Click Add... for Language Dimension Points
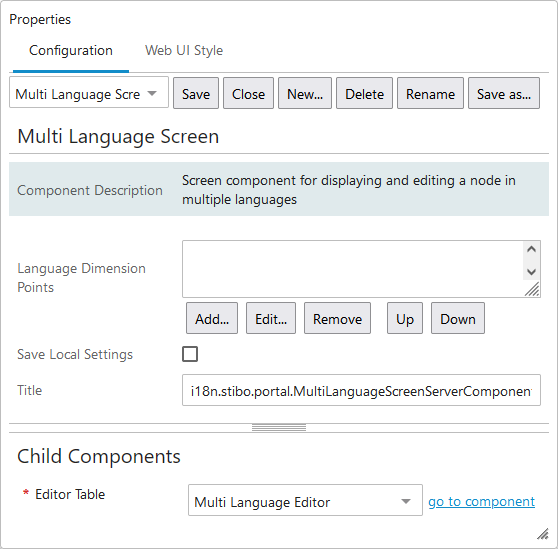The height and width of the screenshot is (549, 558). coord(212,318)
